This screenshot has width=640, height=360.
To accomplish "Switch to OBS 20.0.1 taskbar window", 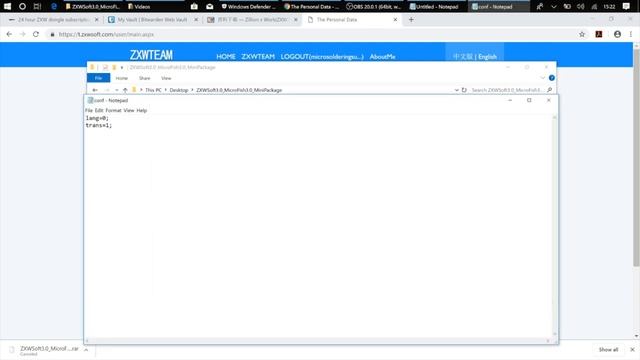I will click(x=374, y=6).
